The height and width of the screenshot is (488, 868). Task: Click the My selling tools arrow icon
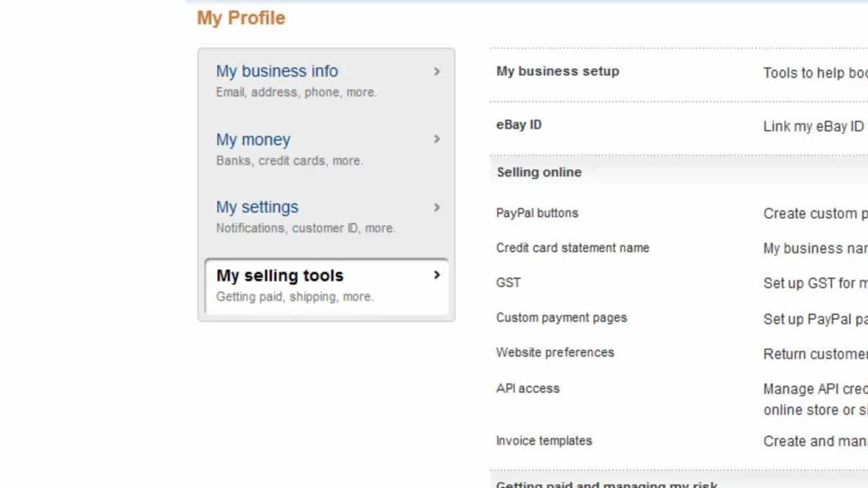[437, 275]
